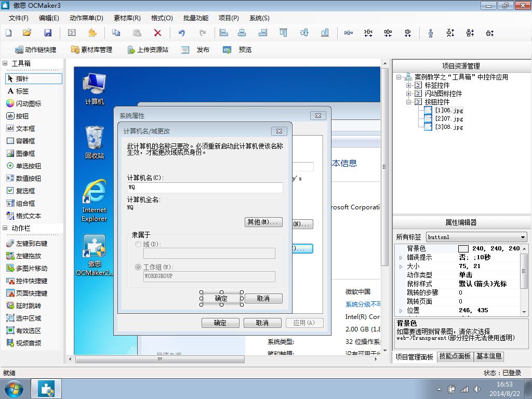Open the 文件(F) menu

tap(19, 18)
